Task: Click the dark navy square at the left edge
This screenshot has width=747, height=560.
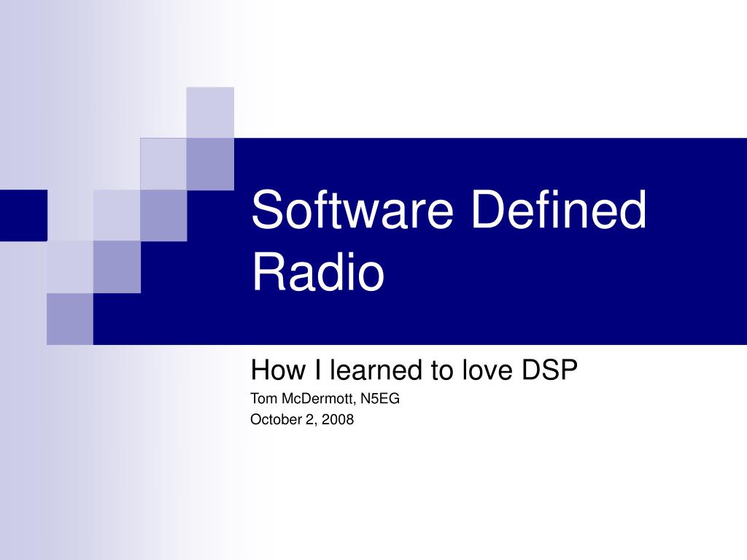Action: [x=23, y=215]
